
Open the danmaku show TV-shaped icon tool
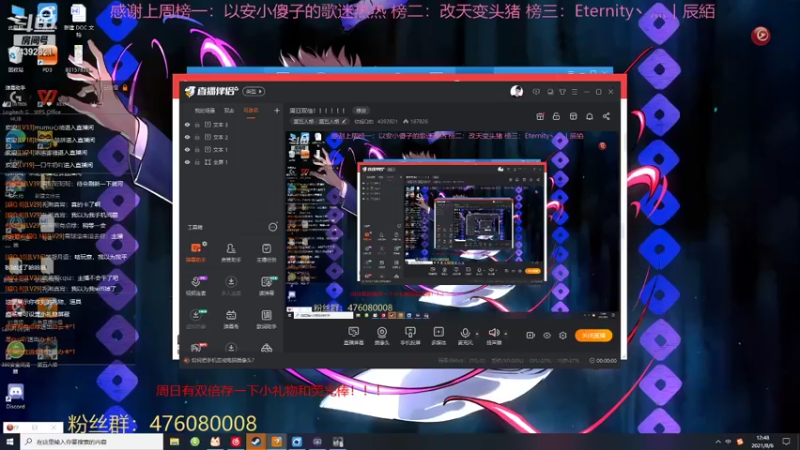(x=231, y=319)
